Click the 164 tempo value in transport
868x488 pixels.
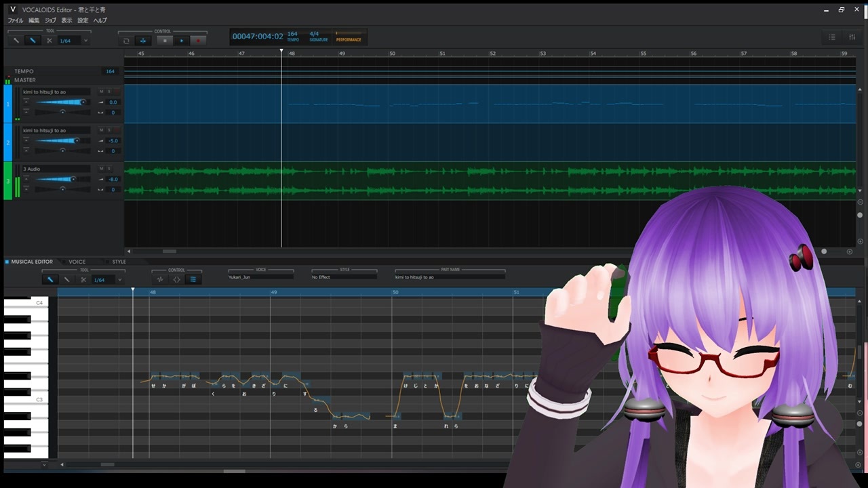(x=292, y=34)
